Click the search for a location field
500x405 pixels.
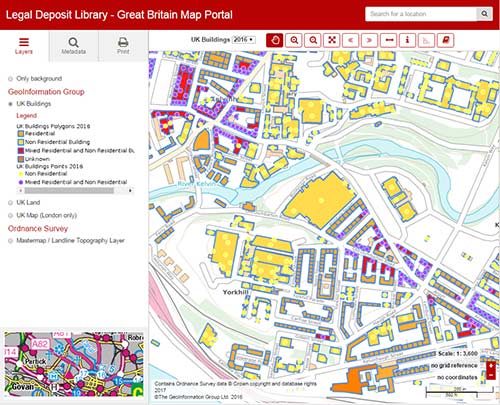(x=421, y=14)
